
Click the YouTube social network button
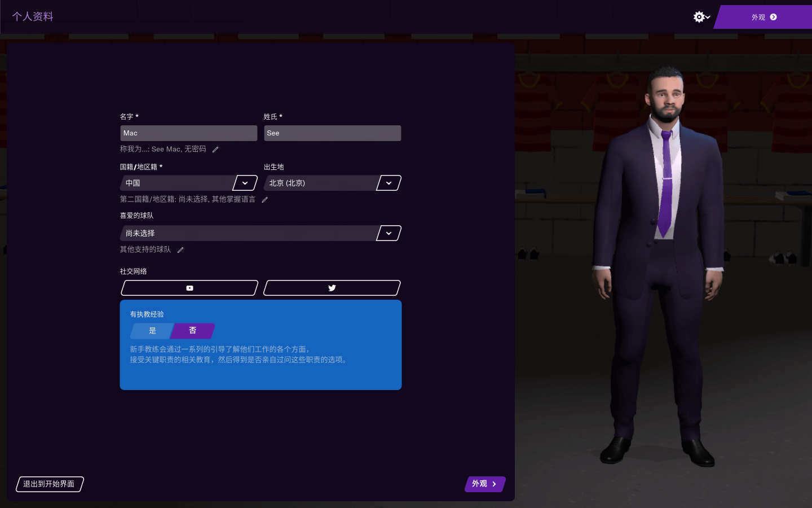189,288
